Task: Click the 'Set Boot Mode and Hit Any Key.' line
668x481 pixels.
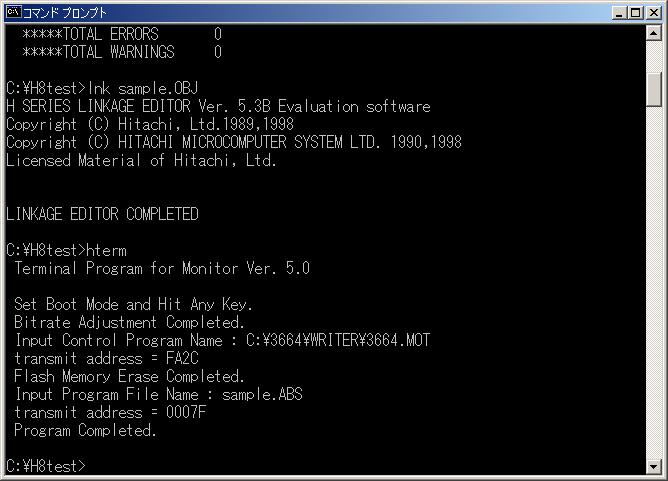Action: point(133,305)
